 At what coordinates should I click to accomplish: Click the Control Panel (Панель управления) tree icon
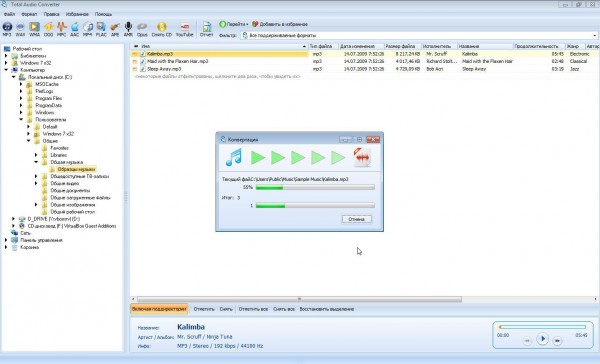pyautogui.click(x=15, y=240)
